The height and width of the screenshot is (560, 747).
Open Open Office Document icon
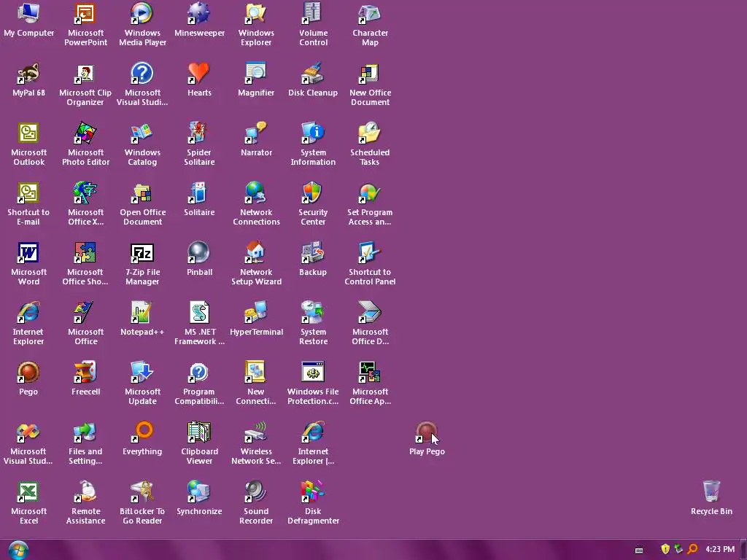pyautogui.click(x=142, y=192)
